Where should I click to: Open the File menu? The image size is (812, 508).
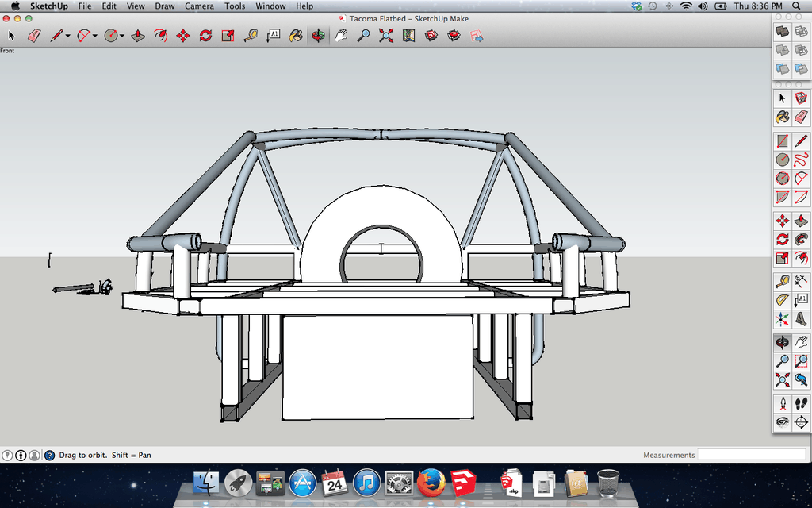pos(84,6)
